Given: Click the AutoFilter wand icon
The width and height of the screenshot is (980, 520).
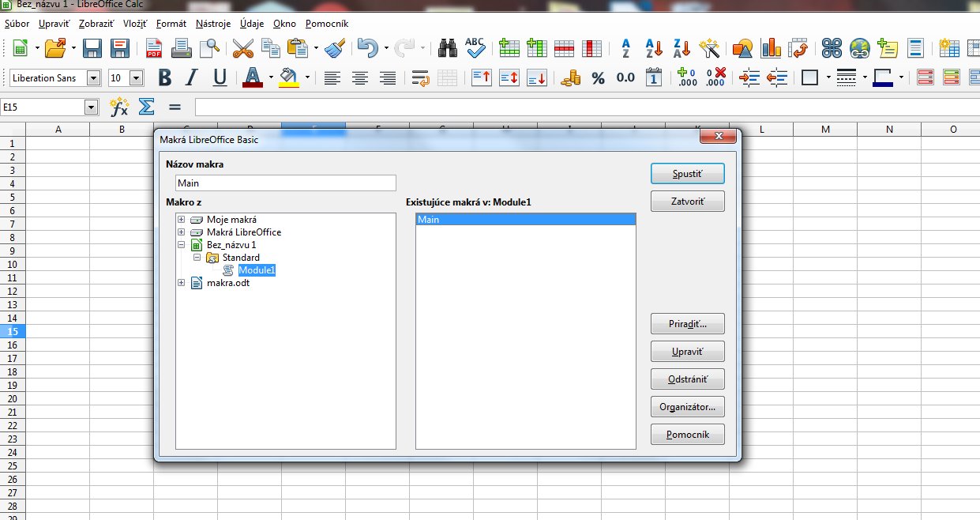Looking at the screenshot, I should click(710, 48).
